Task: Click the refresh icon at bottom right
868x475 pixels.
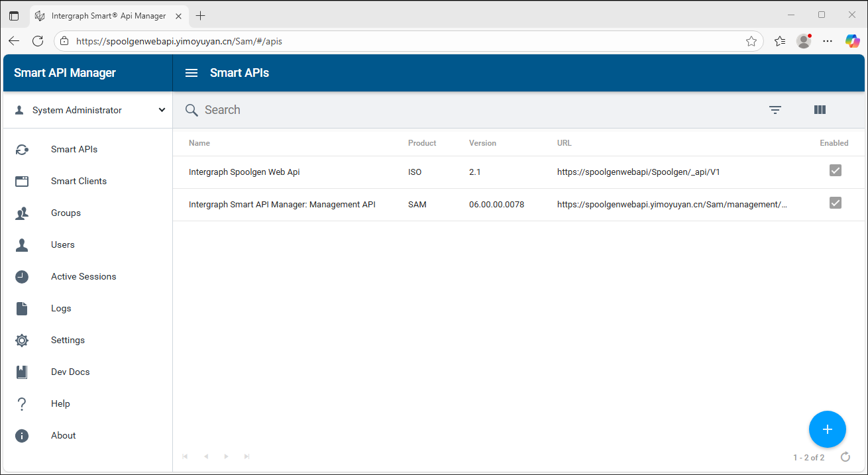Action: coord(845,456)
